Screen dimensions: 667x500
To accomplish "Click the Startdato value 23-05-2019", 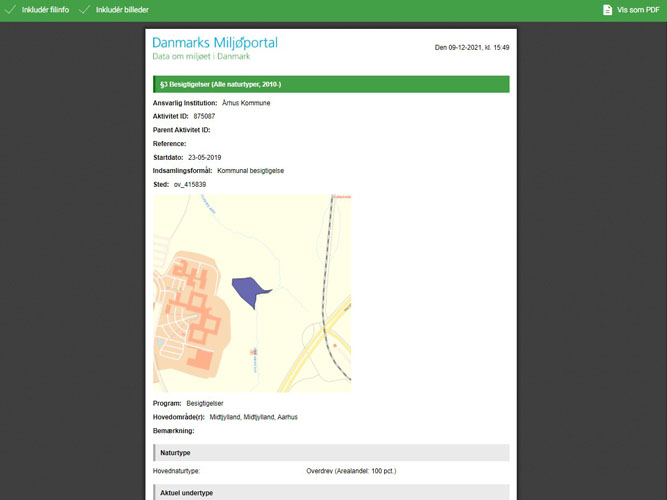I will (x=204, y=158).
